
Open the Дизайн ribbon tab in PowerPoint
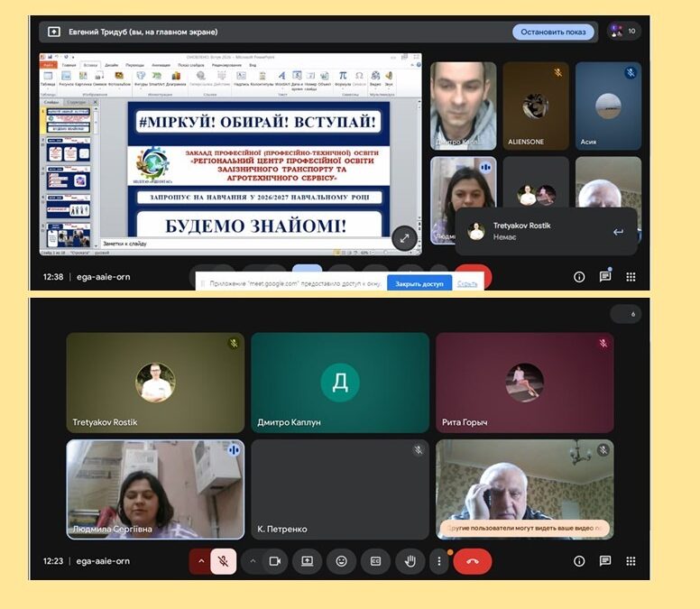coord(111,65)
